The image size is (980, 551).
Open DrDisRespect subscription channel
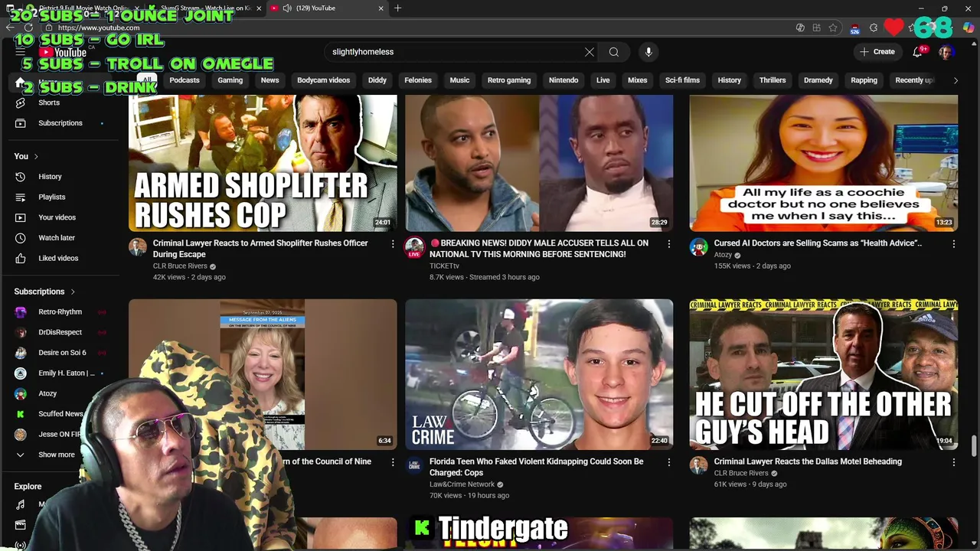point(60,332)
